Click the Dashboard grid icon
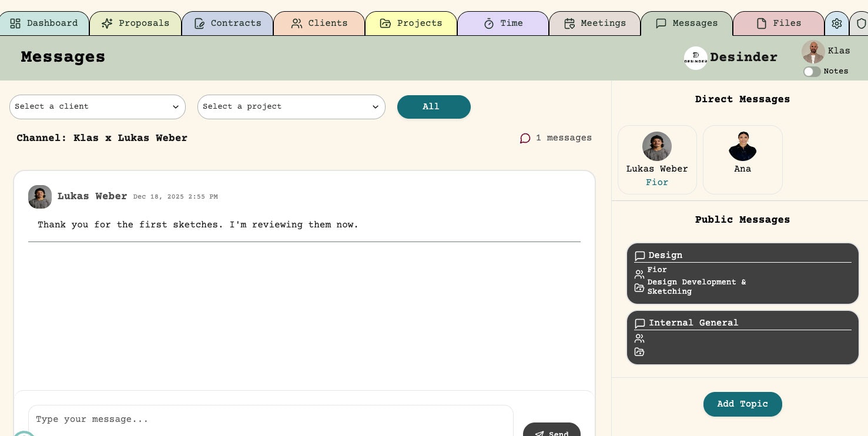This screenshot has width=868, height=436. coord(15,24)
